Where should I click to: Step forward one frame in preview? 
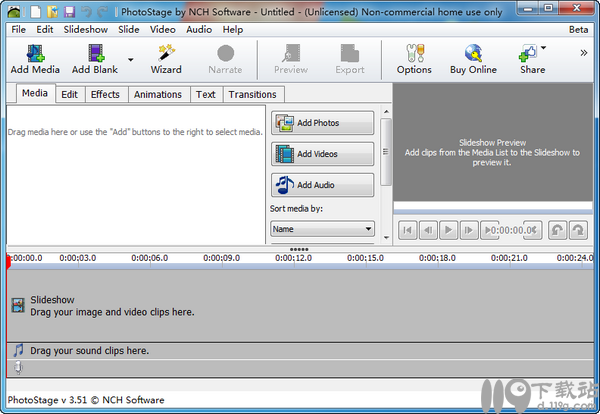point(469,230)
